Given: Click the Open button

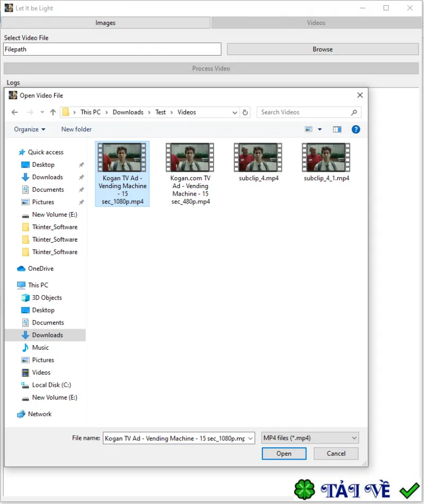Looking at the screenshot, I should [x=284, y=454].
